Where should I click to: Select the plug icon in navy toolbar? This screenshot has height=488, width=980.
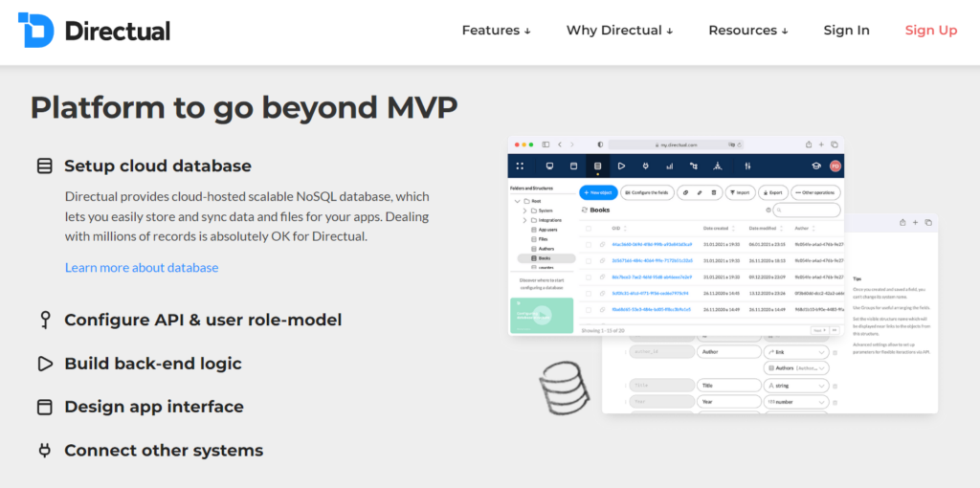(645, 166)
